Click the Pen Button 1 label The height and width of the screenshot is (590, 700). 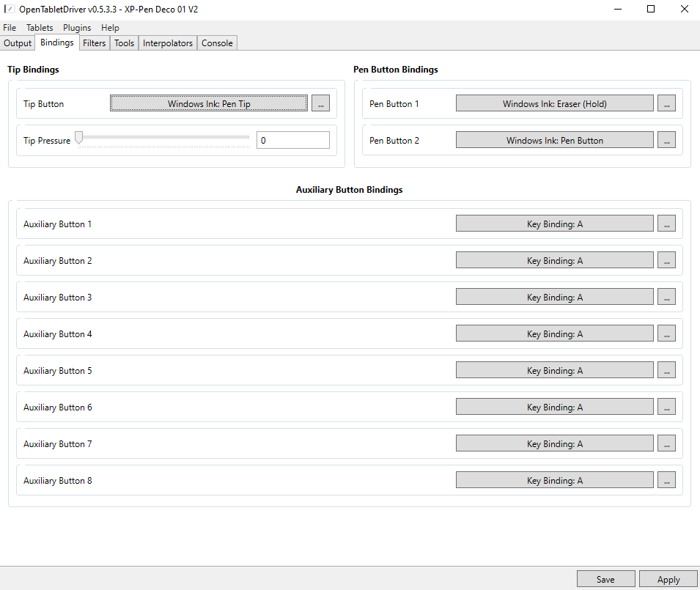(x=394, y=103)
